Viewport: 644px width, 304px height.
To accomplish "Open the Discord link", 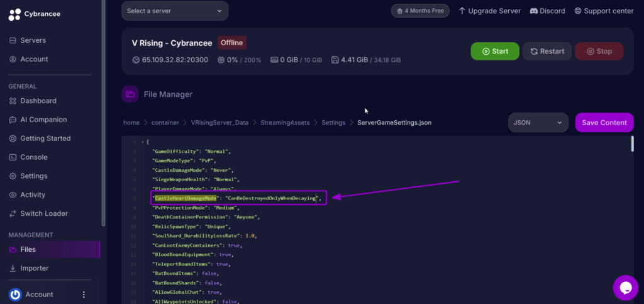I will (x=548, y=11).
